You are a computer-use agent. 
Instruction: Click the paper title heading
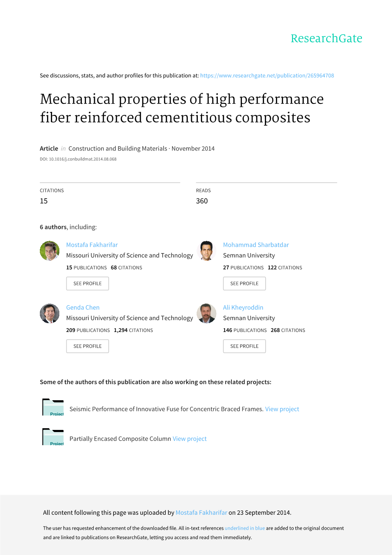(181, 108)
